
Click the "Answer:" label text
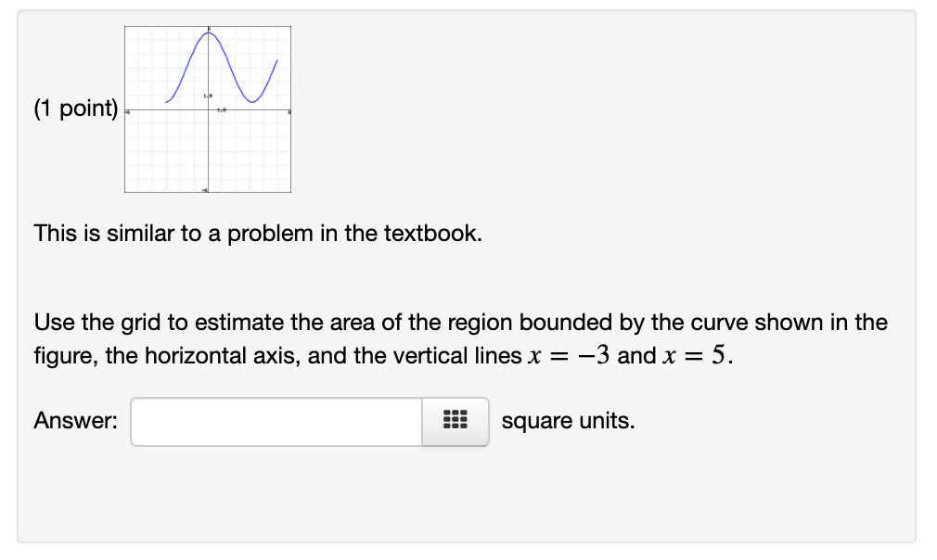tap(76, 421)
